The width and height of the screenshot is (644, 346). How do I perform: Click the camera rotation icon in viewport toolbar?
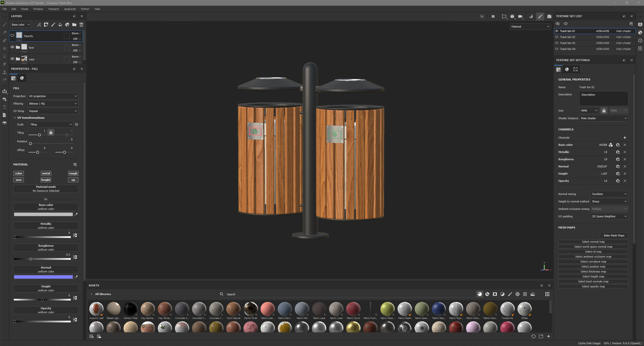[x=531, y=16]
